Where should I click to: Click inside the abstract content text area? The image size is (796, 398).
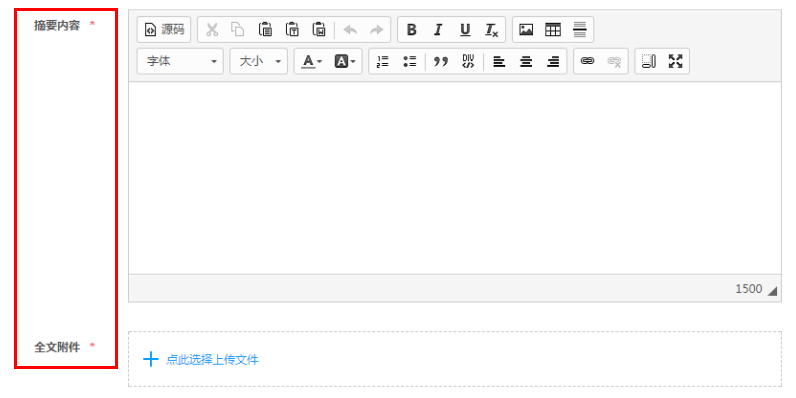[x=455, y=178]
